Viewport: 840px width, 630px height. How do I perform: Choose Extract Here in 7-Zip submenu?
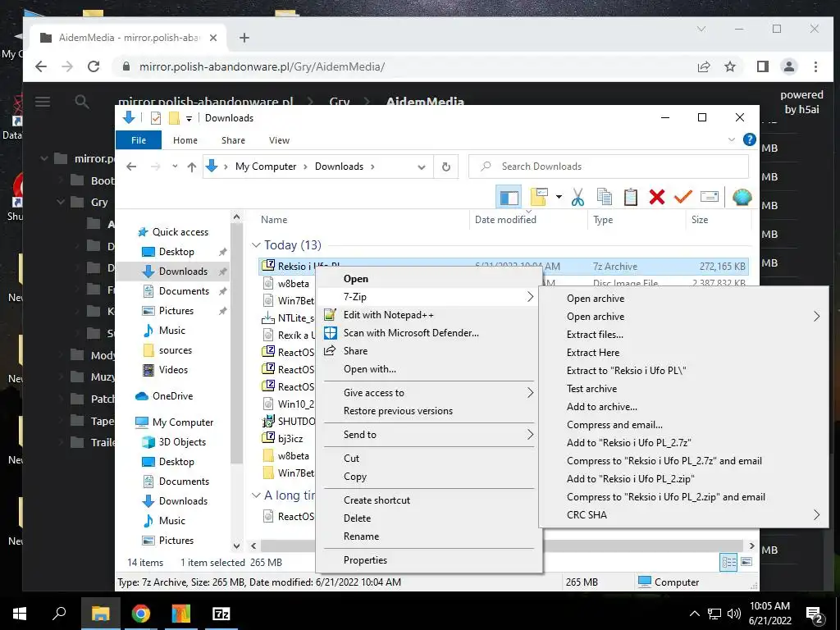pyautogui.click(x=683, y=353)
